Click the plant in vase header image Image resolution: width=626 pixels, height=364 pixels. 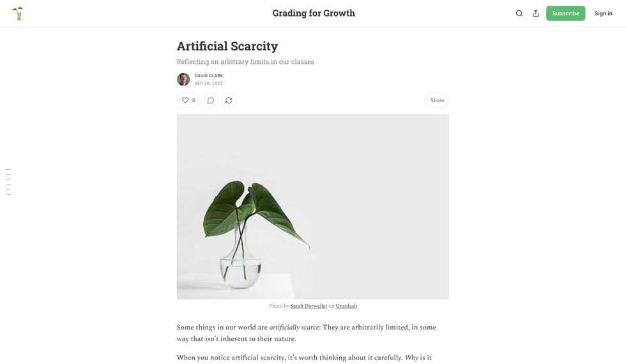point(313,207)
